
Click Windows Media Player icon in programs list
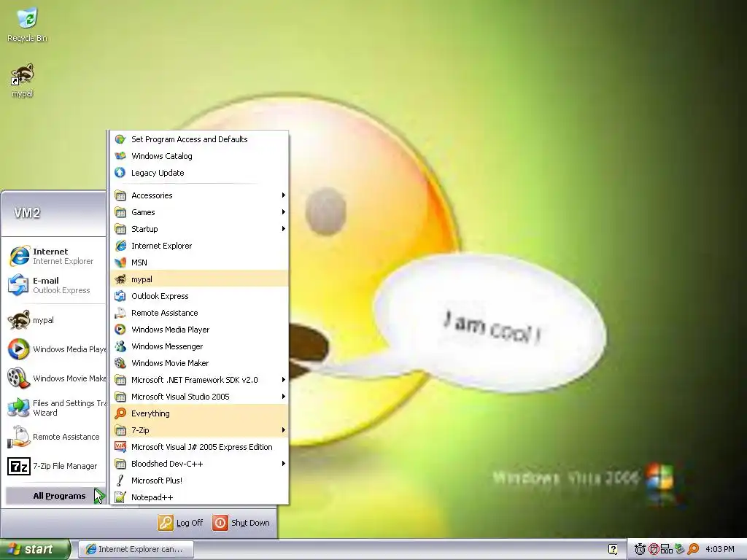pyautogui.click(x=120, y=330)
